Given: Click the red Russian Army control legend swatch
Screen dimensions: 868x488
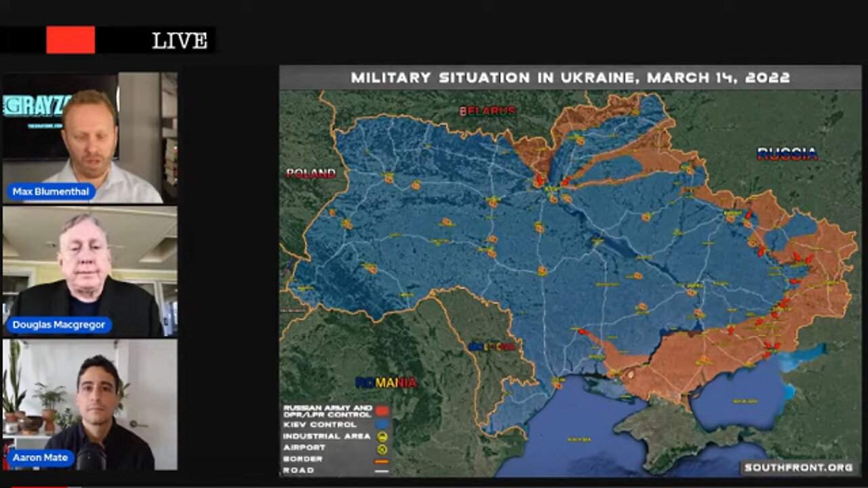Looking at the screenshot, I should pos(382,410).
